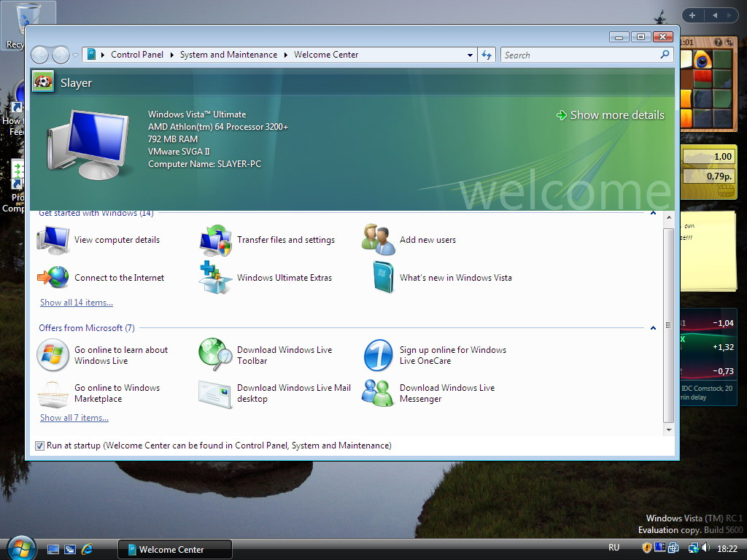
Task: Click the Back navigation button
Action: coord(39,55)
